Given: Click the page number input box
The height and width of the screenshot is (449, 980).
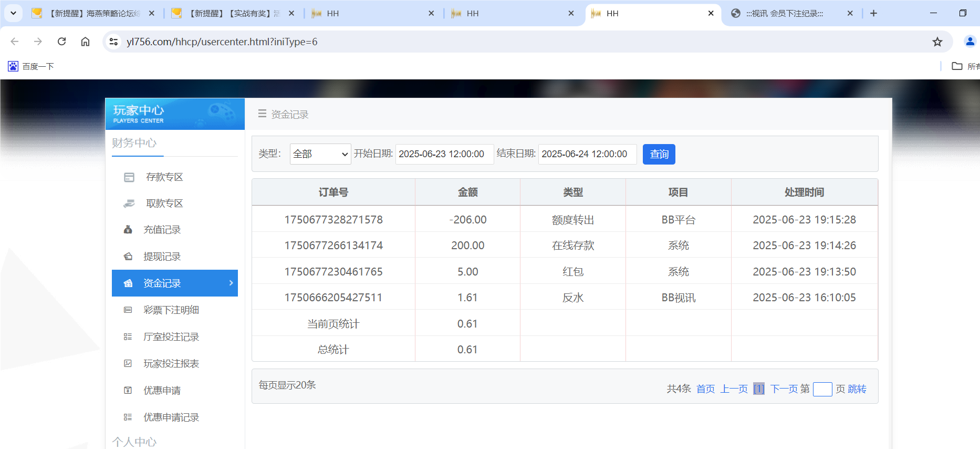Looking at the screenshot, I should click(x=822, y=389).
